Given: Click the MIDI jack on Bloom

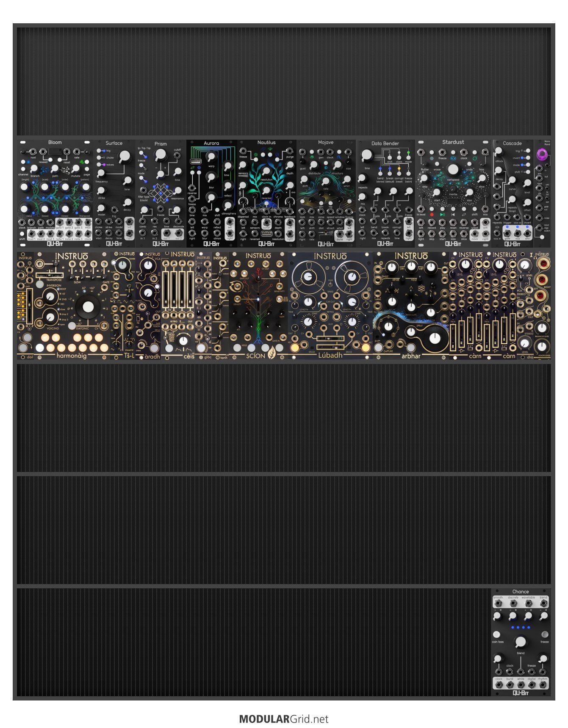Looking at the screenshot, I should (88, 222).
